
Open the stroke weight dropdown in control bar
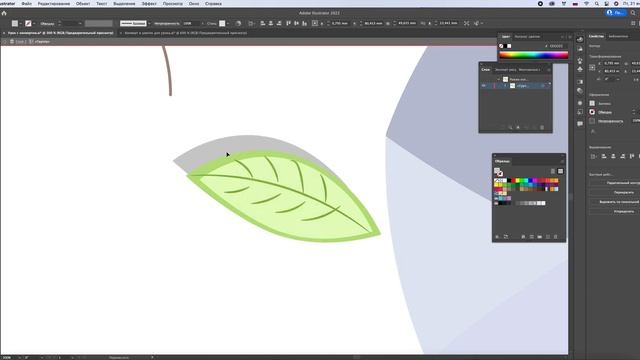[80, 23]
